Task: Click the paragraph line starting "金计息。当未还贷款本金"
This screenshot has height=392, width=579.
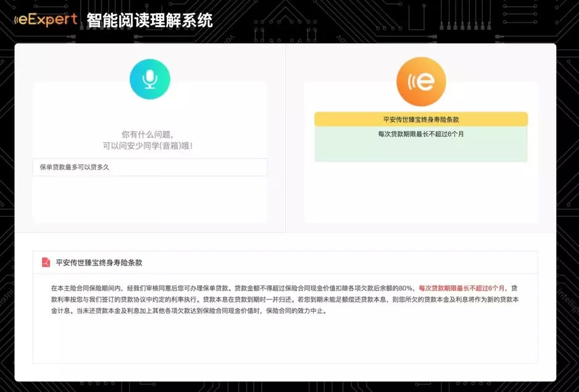Action: pyautogui.click(x=189, y=311)
